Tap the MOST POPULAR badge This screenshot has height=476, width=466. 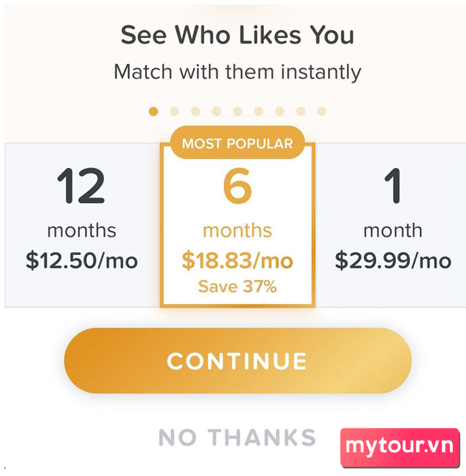237,143
